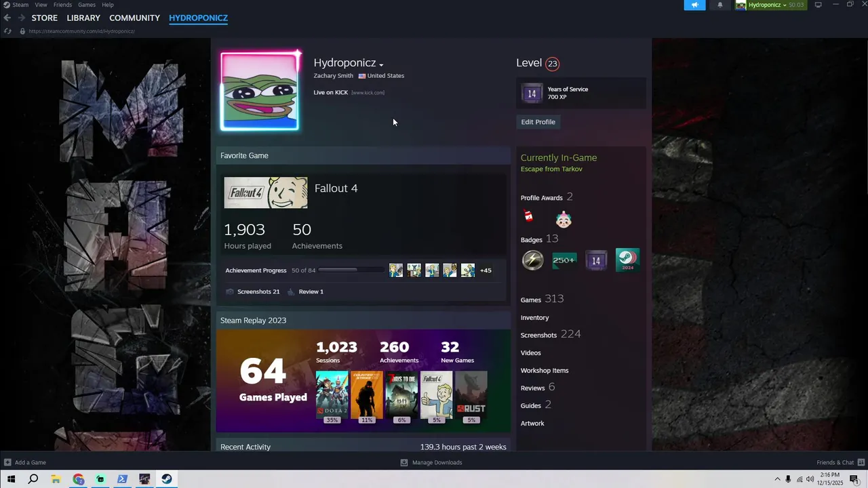Open the Hydroponicz account dropdown in title bar
The image size is (868, 488).
tap(771, 5)
